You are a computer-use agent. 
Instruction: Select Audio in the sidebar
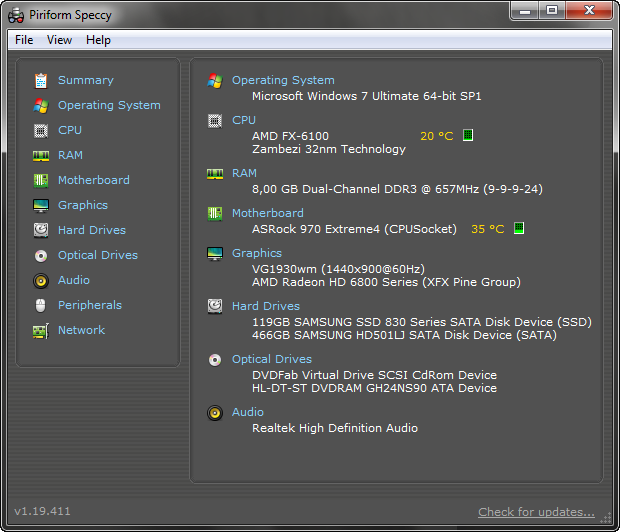74,280
